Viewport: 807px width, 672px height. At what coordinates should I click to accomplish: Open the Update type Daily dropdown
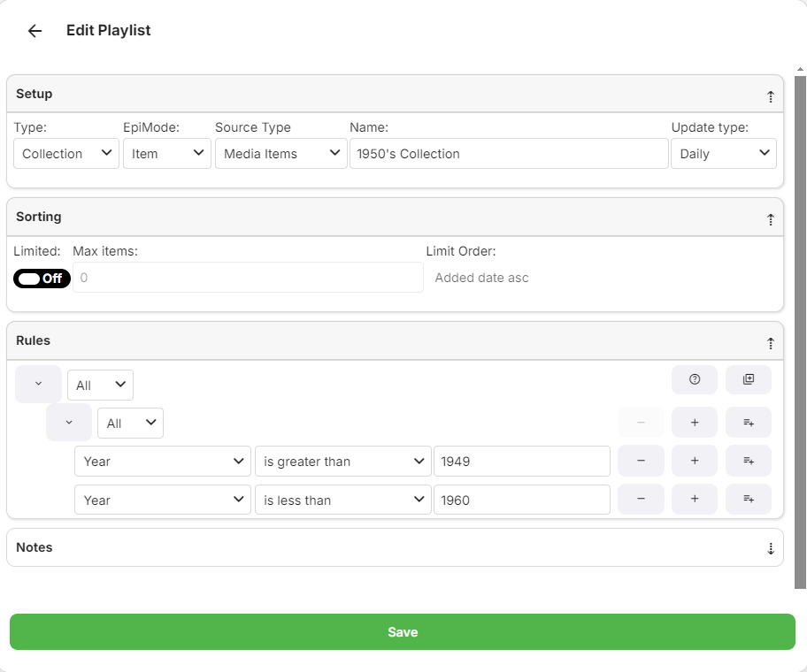pos(723,154)
